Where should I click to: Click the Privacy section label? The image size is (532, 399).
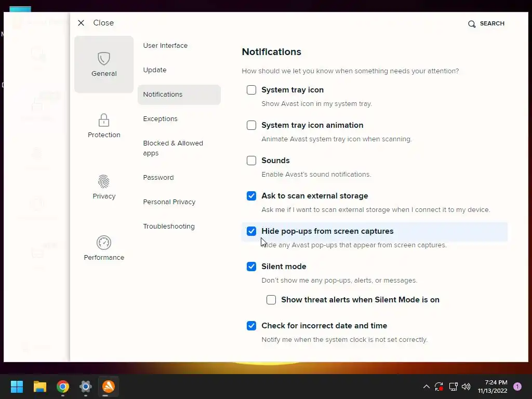tap(104, 196)
